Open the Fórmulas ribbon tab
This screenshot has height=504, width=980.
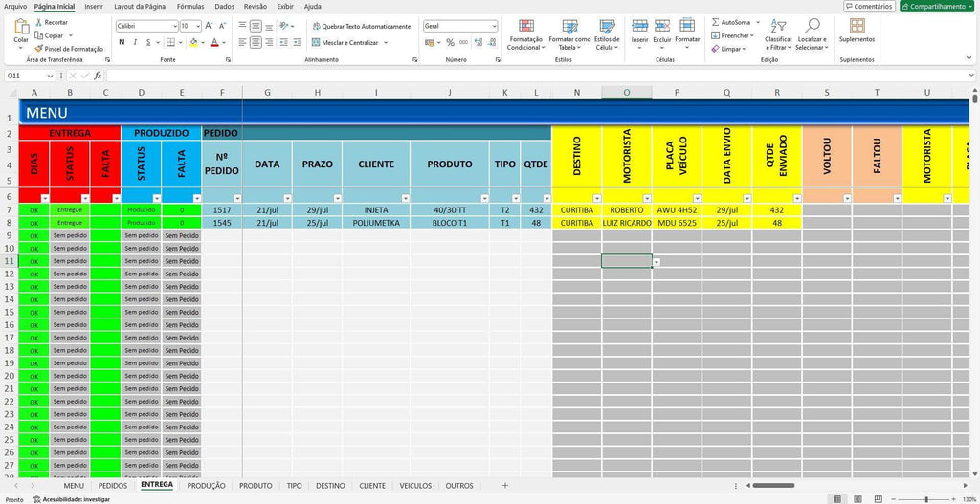pos(190,6)
